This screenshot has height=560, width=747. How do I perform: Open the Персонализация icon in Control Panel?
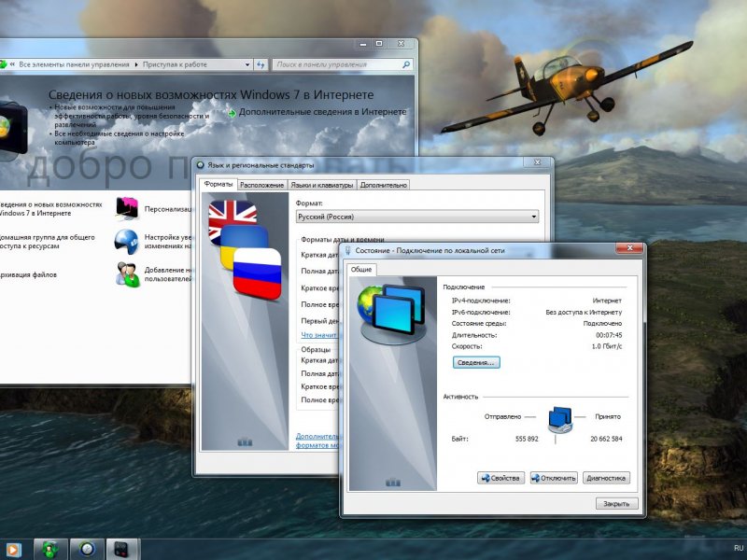tap(127, 208)
